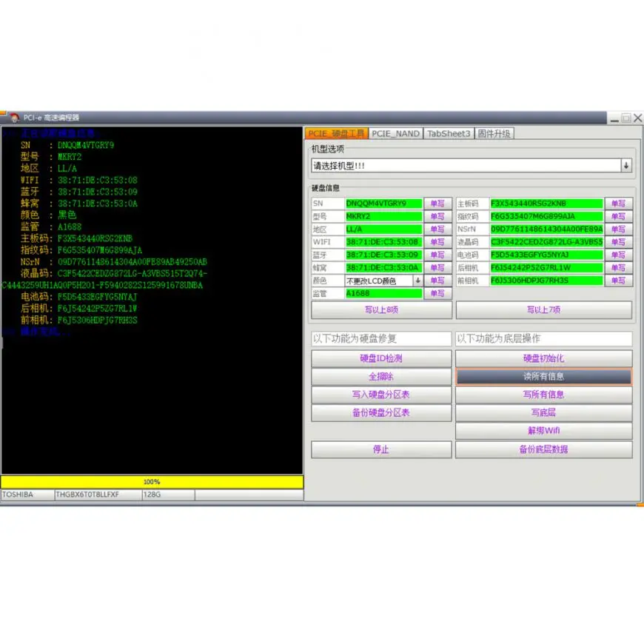This screenshot has height=644, width=644.
Task: Edit the SN field DNQQM4VTGRY9
Action: (x=384, y=204)
